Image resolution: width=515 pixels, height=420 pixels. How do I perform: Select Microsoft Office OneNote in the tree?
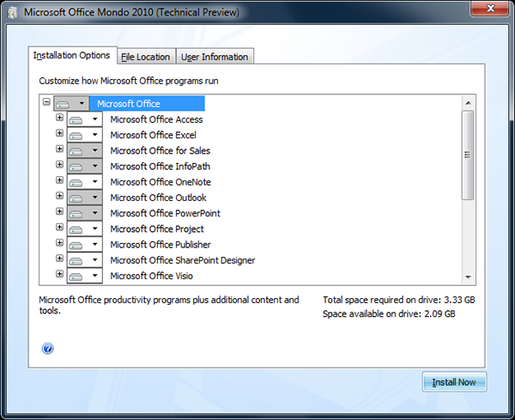point(161,182)
